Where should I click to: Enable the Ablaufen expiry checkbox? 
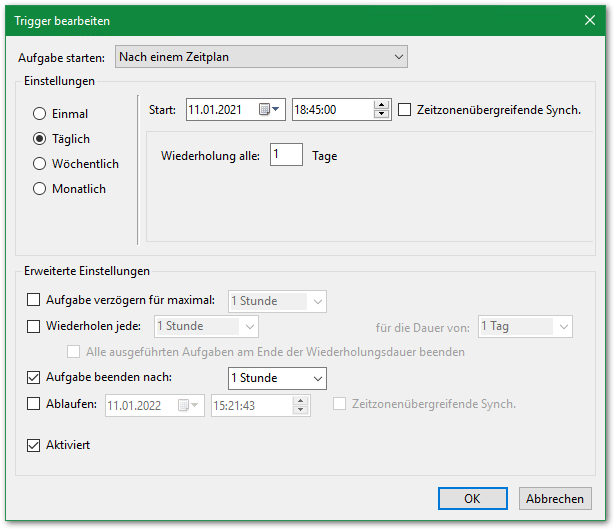point(34,405)
